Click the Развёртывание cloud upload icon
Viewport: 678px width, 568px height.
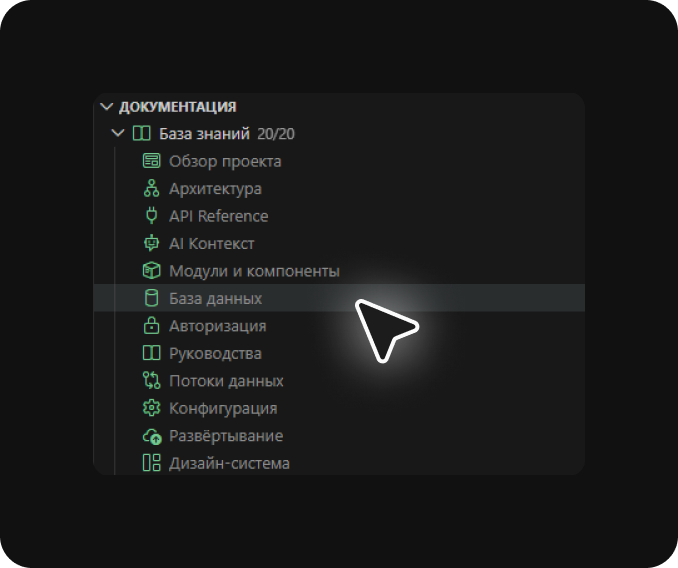[x=151, y=436]
